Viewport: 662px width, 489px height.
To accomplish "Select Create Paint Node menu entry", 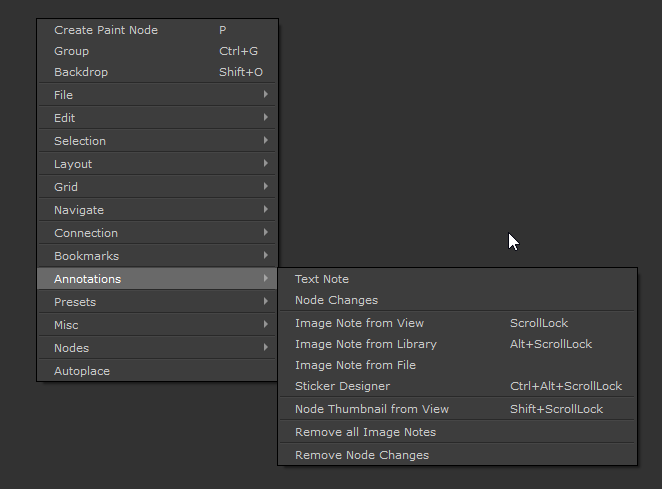I will pyautogui.click(x=106, y=30).
